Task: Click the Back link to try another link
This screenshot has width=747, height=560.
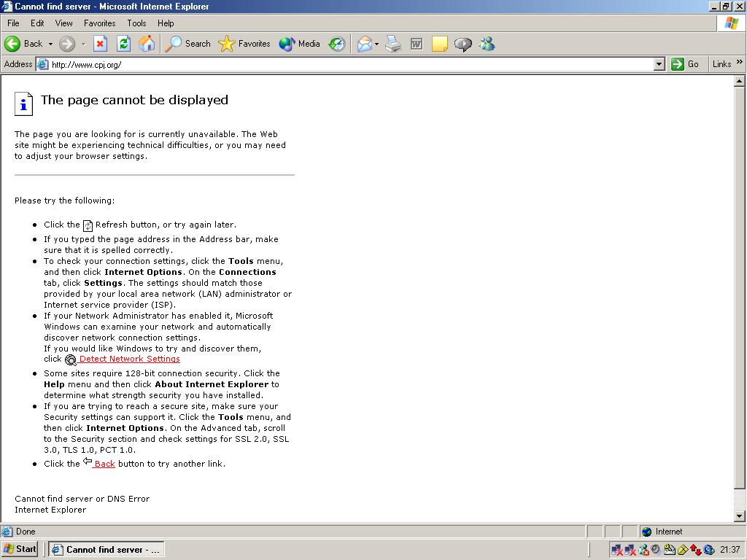Action: tap(104, 464)
